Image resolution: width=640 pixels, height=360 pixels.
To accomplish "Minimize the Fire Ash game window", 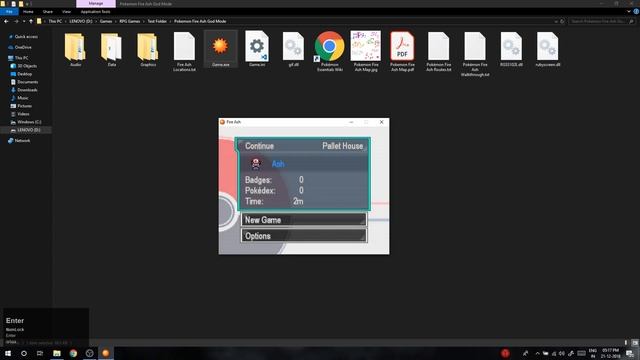I will pos(351,122).
